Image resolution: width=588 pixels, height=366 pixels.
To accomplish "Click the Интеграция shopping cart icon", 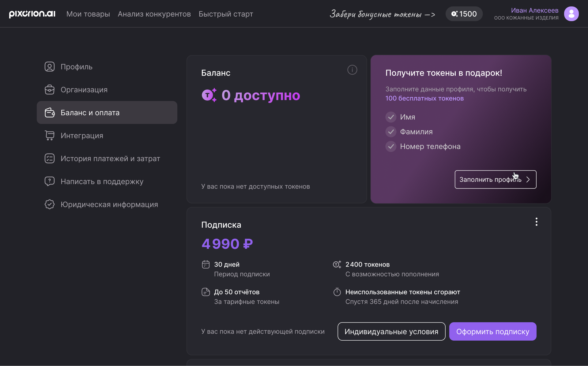I will click(50, 135).
